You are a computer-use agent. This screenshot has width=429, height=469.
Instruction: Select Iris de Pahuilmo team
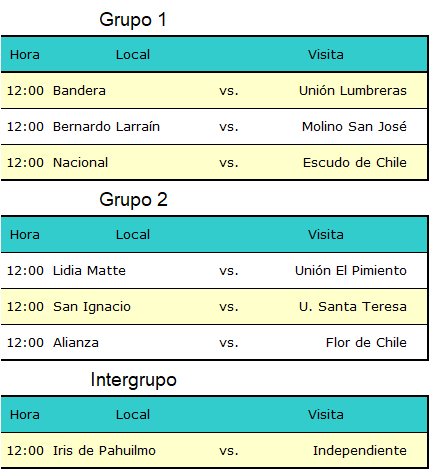pyautogui.click(x=104, y=451)
